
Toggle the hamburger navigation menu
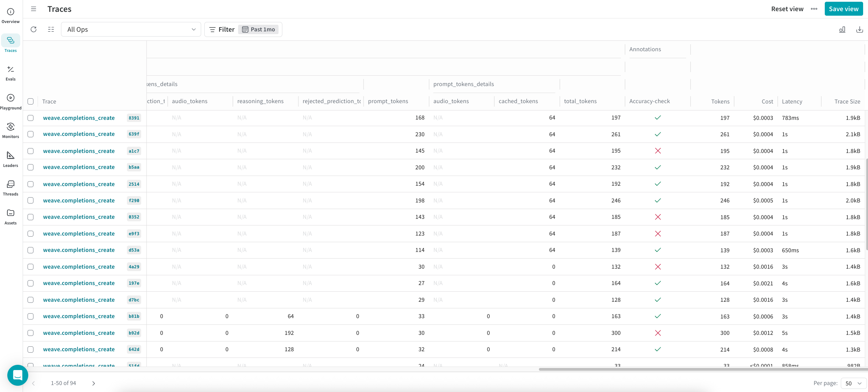pos(33,9)
